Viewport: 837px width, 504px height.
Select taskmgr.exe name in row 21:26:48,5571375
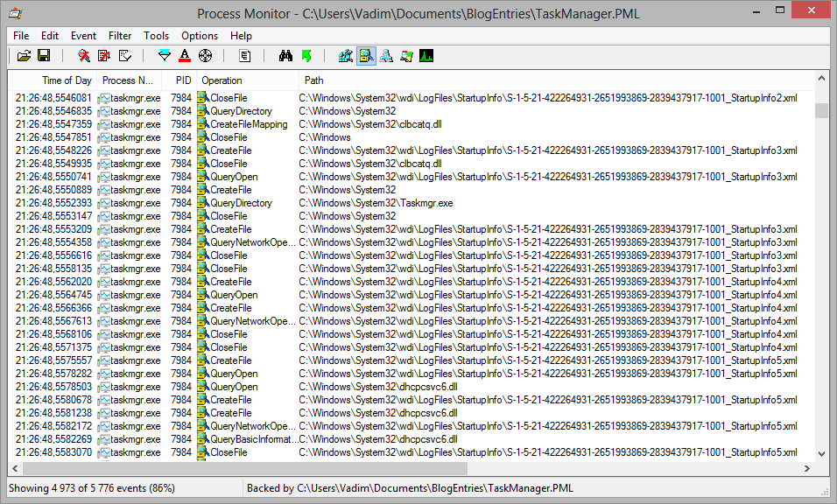[x=136, y=347]
